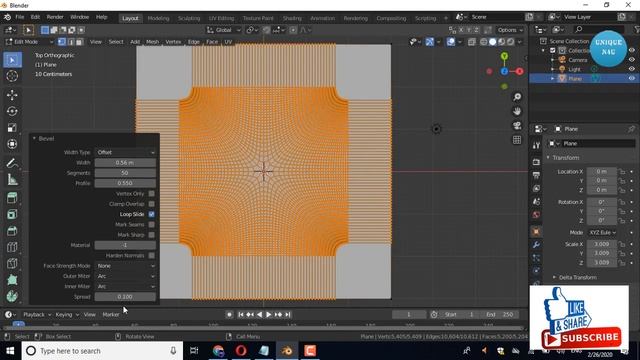
Task: Launch Blender from Windows taskbar
Action: 287,351
